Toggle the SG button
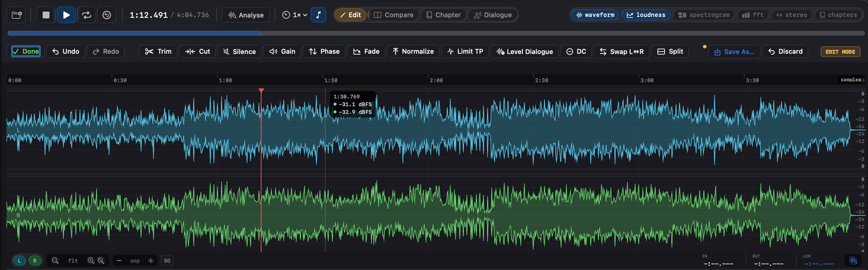This screenshot has width=868, height=270. click(167, 261)
